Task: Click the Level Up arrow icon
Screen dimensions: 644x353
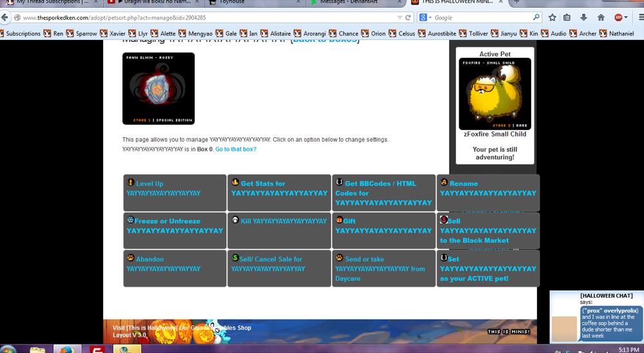Action: (131, 182)
